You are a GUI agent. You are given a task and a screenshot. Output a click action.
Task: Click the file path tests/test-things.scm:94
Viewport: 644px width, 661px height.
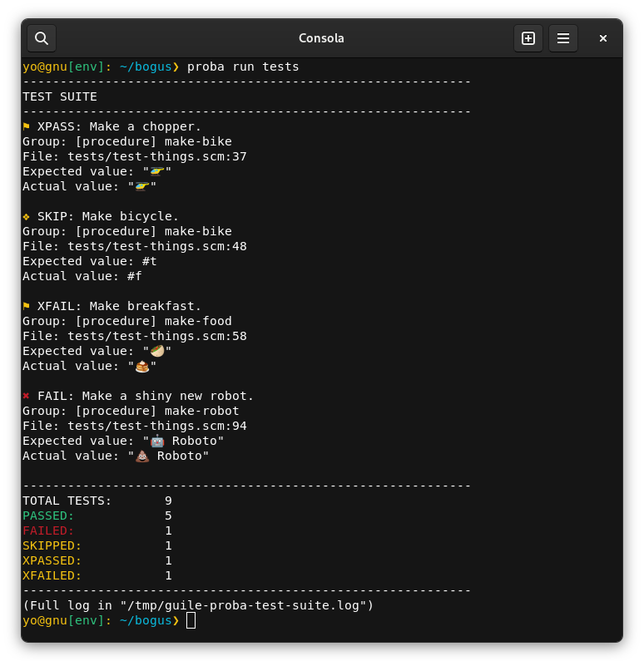pos(157,427)
